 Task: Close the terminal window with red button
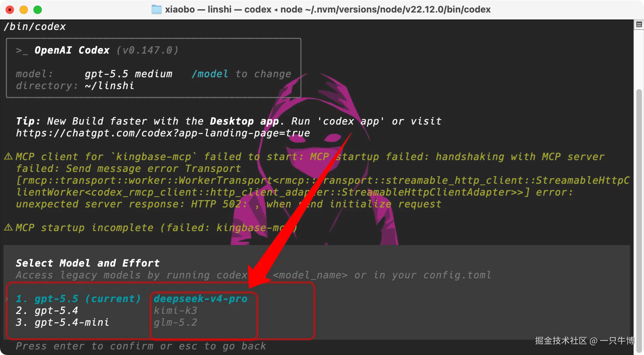[x=10, y=10]
